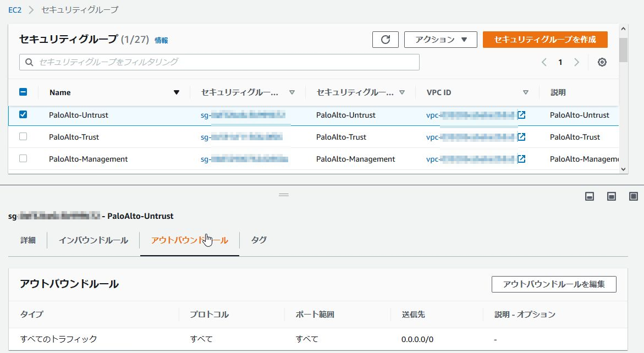Navigate back using the EC2 breadcrumb link

pyautogui.click(x=15, y=9)
